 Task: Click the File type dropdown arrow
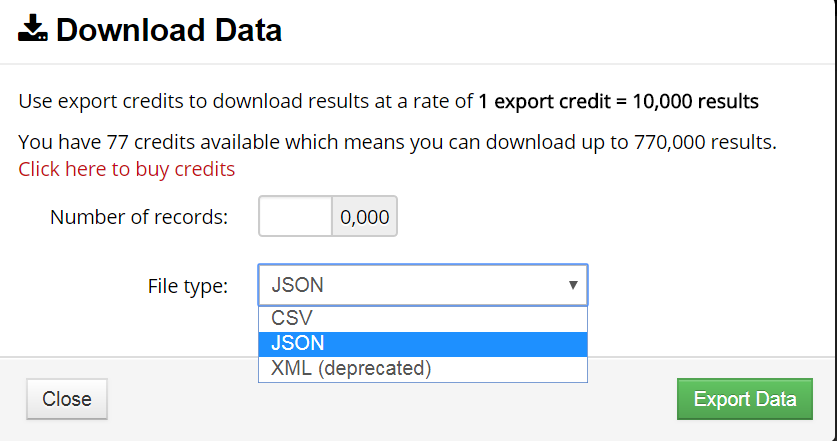(573, 285)
